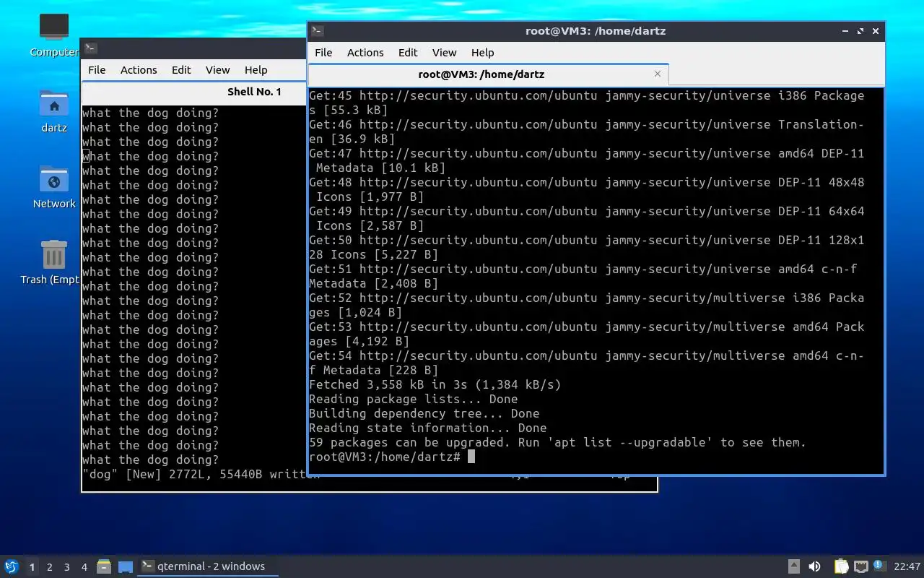924x578 pixels.
Task: Switch to workspace 3 in pager
Action: pyautogui.click(x=67, y=567)
